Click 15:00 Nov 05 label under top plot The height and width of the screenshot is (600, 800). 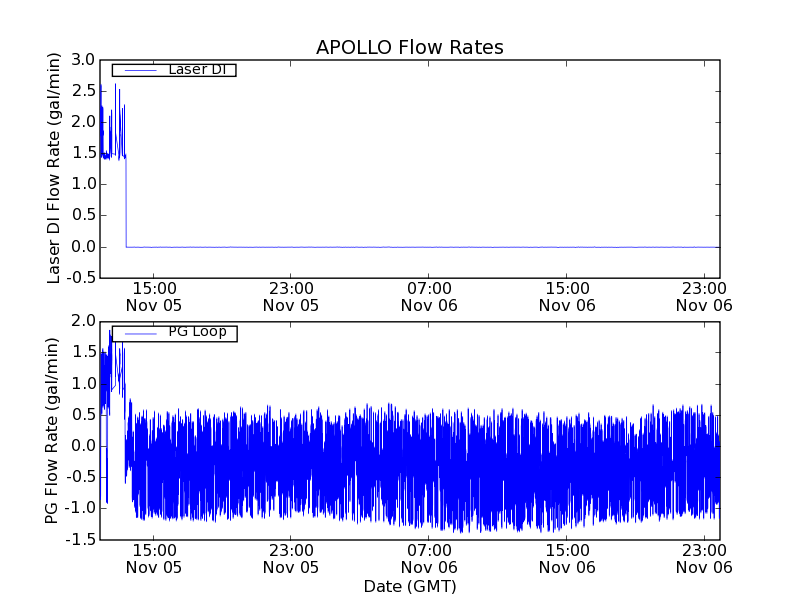pos(153,296)
